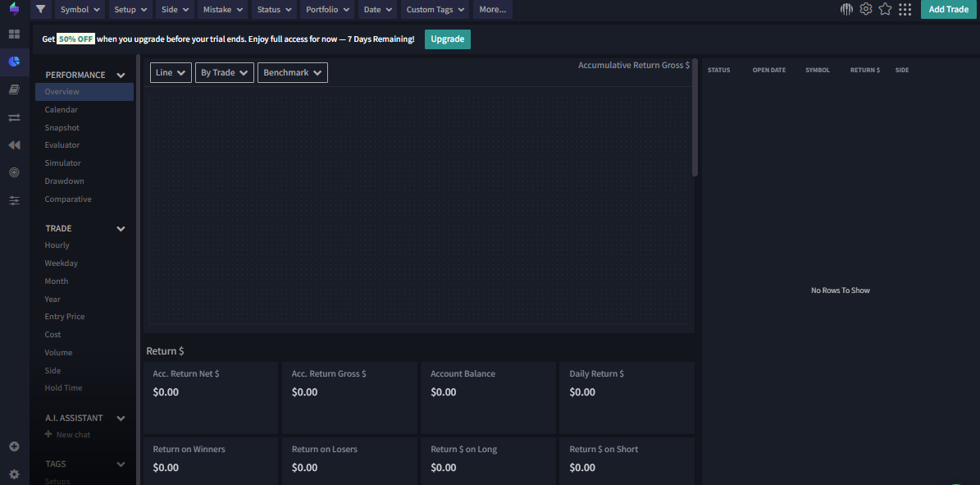Sort table by OPEN DATE column header
The height and width of the screenshot is (485, 980).
tap(768, 70)
